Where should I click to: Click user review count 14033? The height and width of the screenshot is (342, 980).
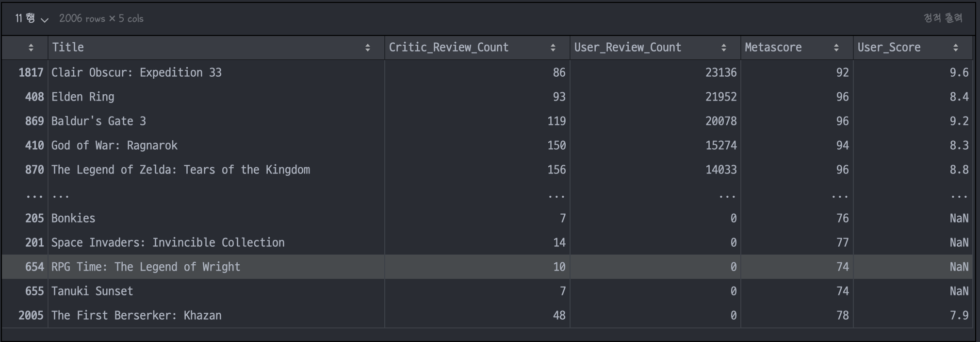[x=721, y=170]
